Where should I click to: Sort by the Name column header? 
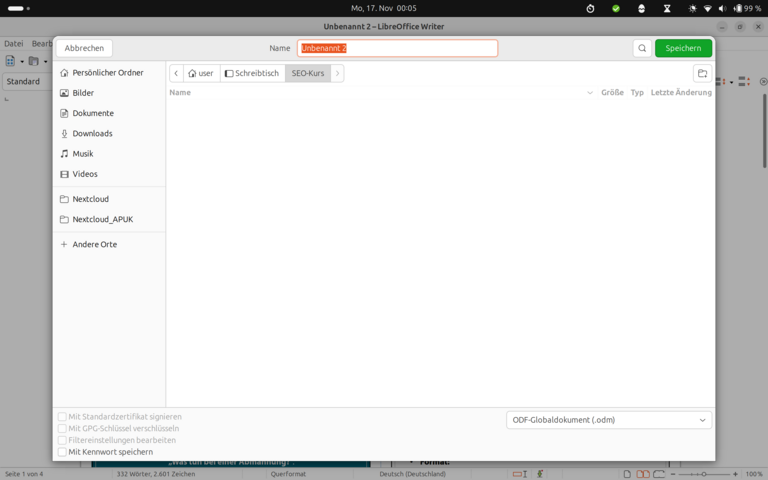pyautogui.click(x=180, y=92)
